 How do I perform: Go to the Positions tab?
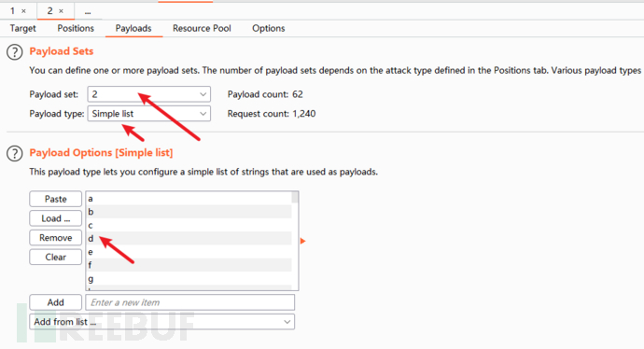pos(76,28)
